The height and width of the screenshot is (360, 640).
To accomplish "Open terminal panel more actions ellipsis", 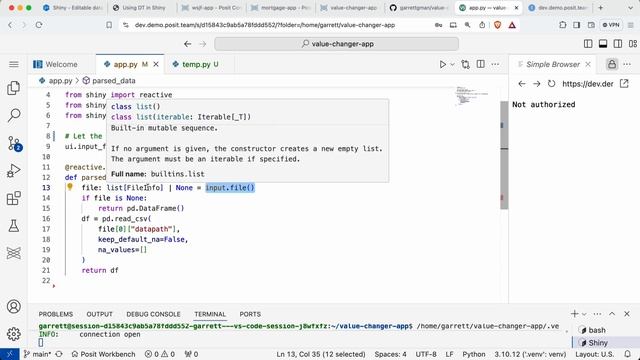I will 597,313.
